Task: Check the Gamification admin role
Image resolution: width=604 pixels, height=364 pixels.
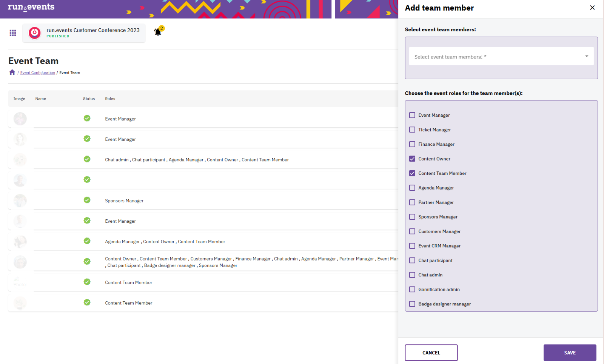Action: 412,290
